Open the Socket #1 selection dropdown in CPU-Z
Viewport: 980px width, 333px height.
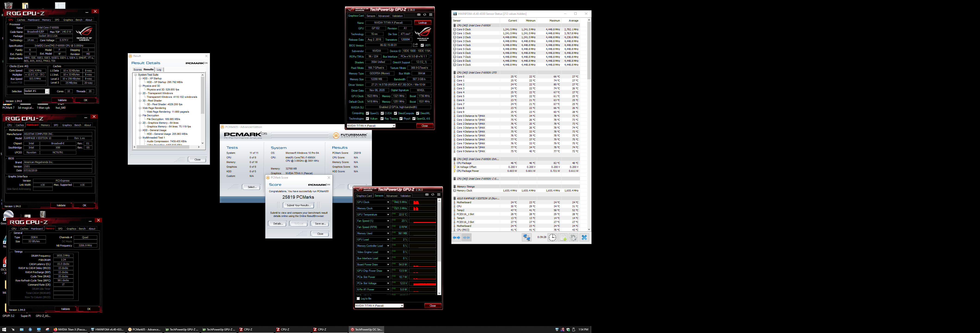tap(37, 91)
